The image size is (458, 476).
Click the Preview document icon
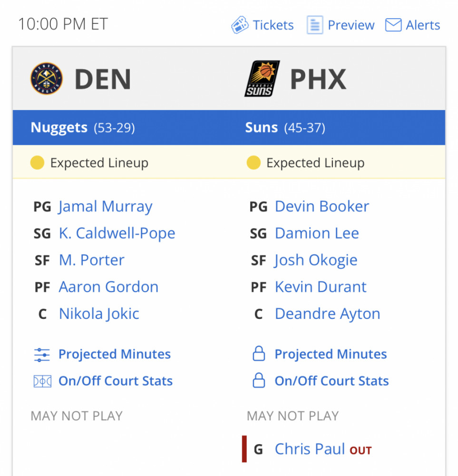pyautogui.click(x=314, y=25)
